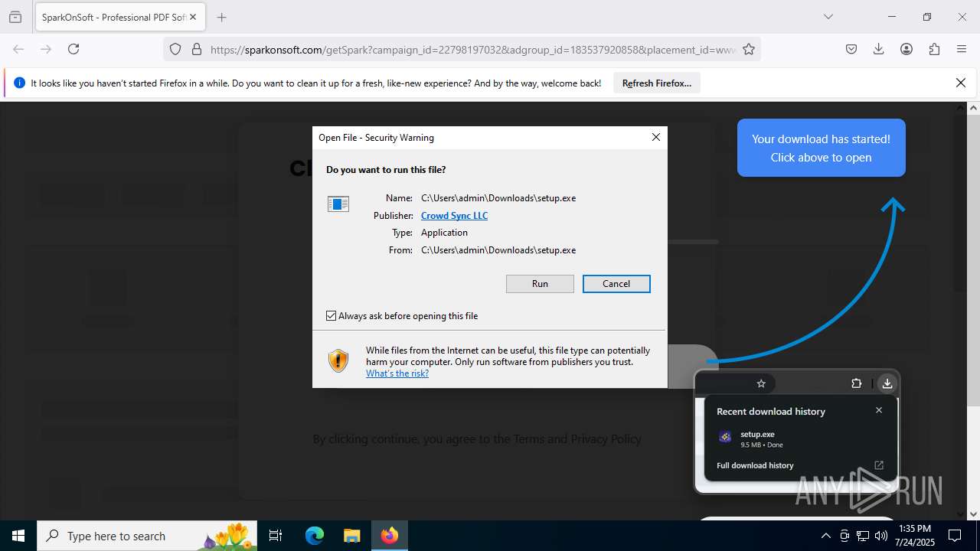This screenshot has height=551, width=980.
Task: Click the Windows Start button
Action: (18, 536)
